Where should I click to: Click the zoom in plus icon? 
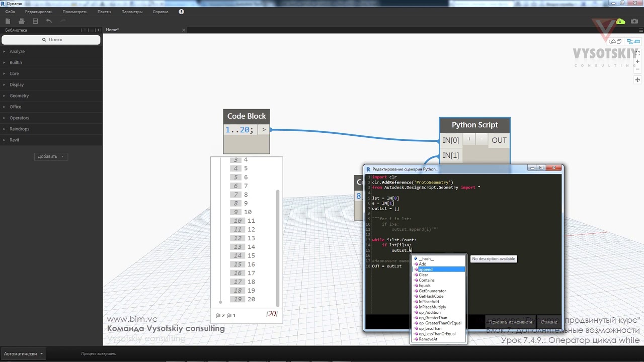pos(637,61)
